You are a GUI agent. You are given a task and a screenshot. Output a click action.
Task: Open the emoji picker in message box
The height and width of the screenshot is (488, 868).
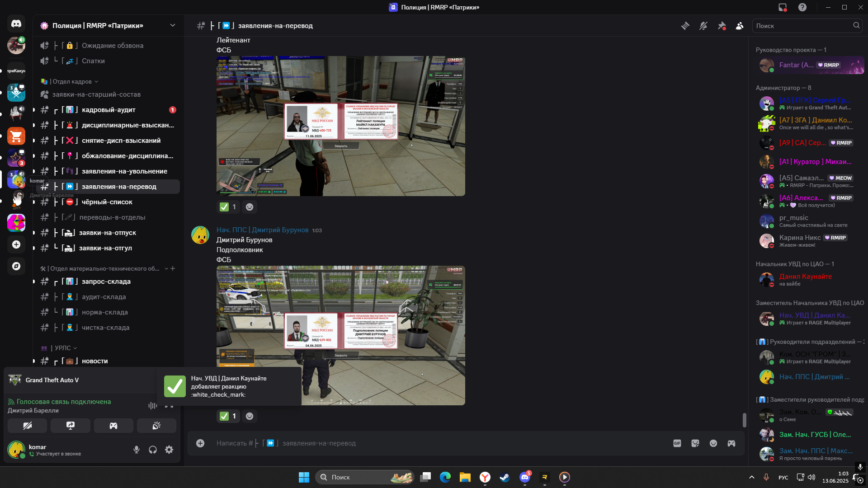713,443
